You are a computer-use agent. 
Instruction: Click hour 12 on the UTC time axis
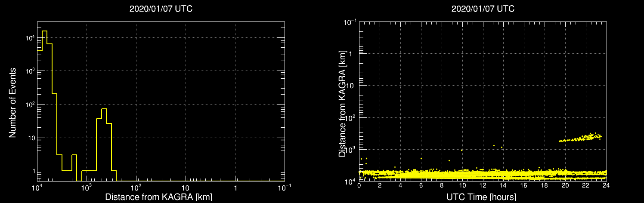(483, 185)
